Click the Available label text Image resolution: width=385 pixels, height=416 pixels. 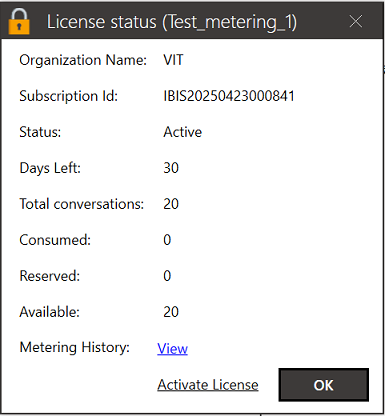tap(49, 312)
